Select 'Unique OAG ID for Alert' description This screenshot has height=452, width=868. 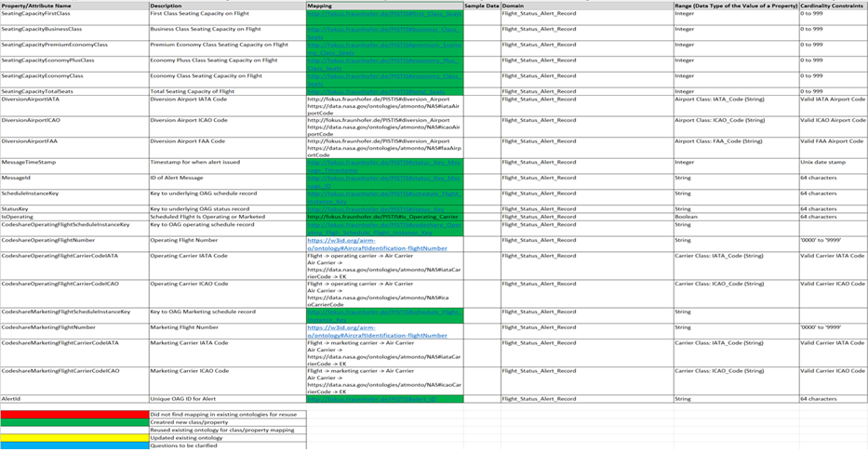[x=228, y=399]
